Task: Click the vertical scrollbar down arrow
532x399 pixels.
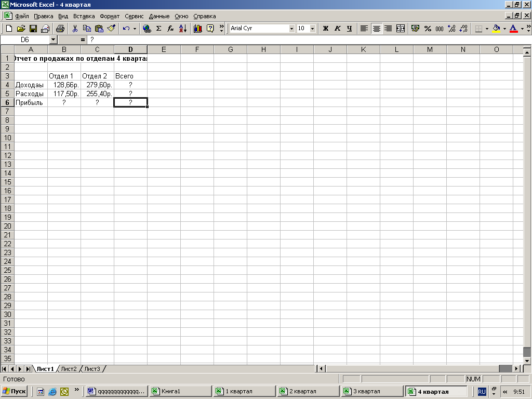Action: 527,361
